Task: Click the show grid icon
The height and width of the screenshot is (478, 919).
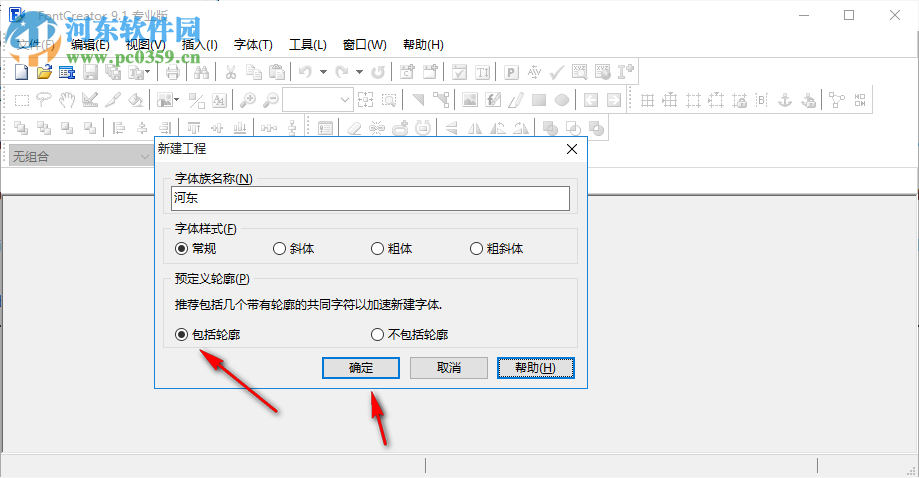Action: (647, 100)
